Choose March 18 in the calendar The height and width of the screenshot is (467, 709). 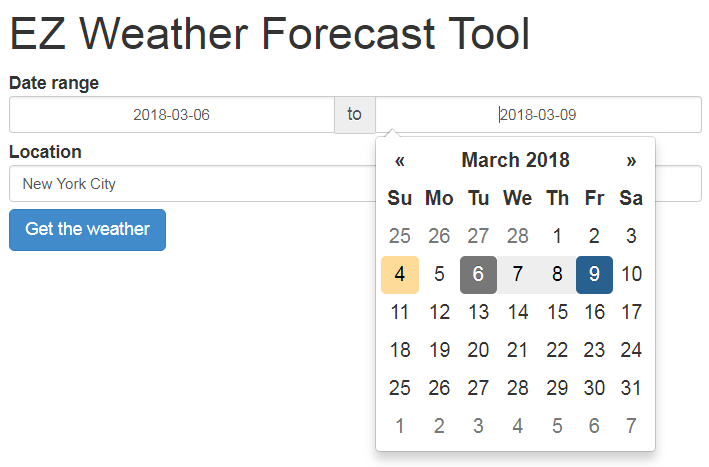pyautogui.click(x=400, y=350)
